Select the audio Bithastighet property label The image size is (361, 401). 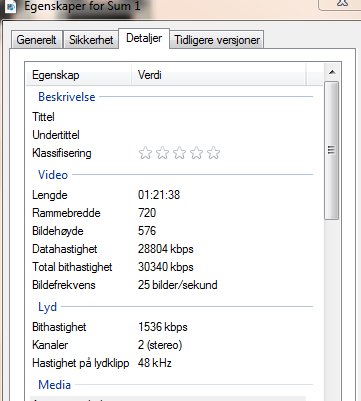[x=59, y=327]
